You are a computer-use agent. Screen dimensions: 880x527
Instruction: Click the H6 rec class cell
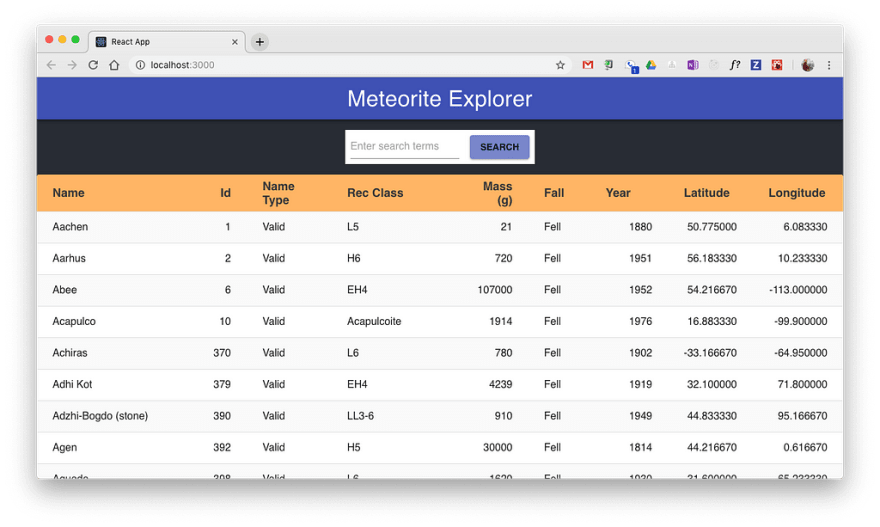pyautogui.click(x=354, y=258)
